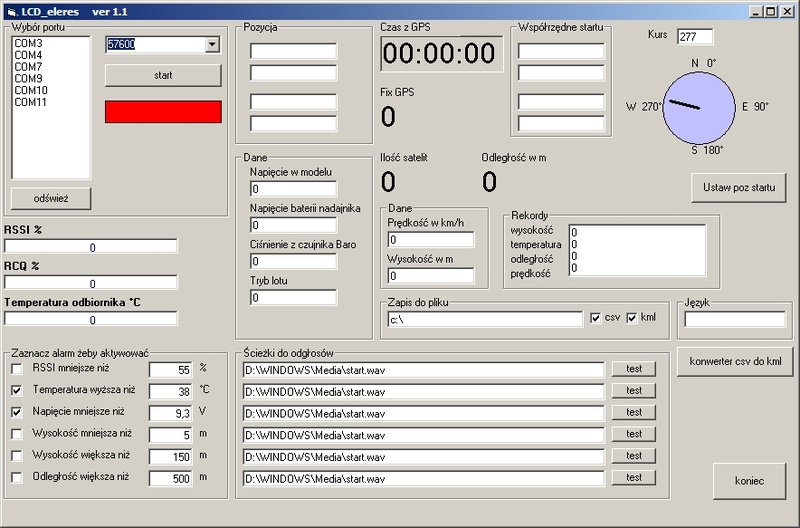
Task: Click the test button for distance alarm sound
Action: pos(634,477)
